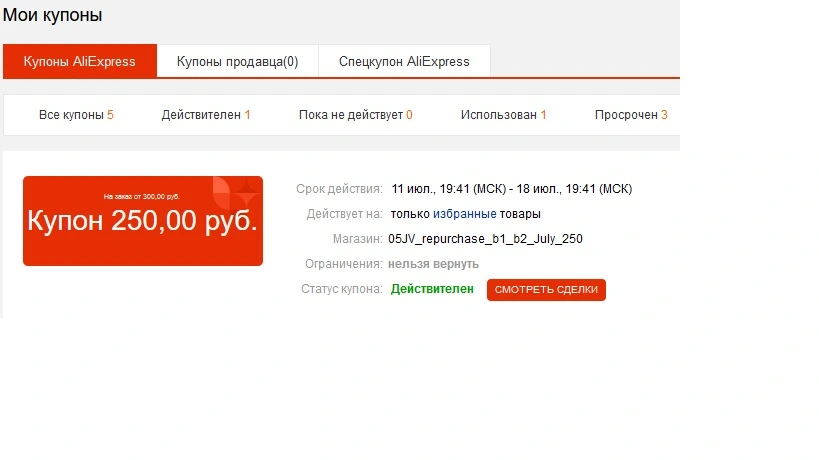Screen dimensions: 819x460
Task: Click the Мои купоны heading
Action: [x=52, y=15]
